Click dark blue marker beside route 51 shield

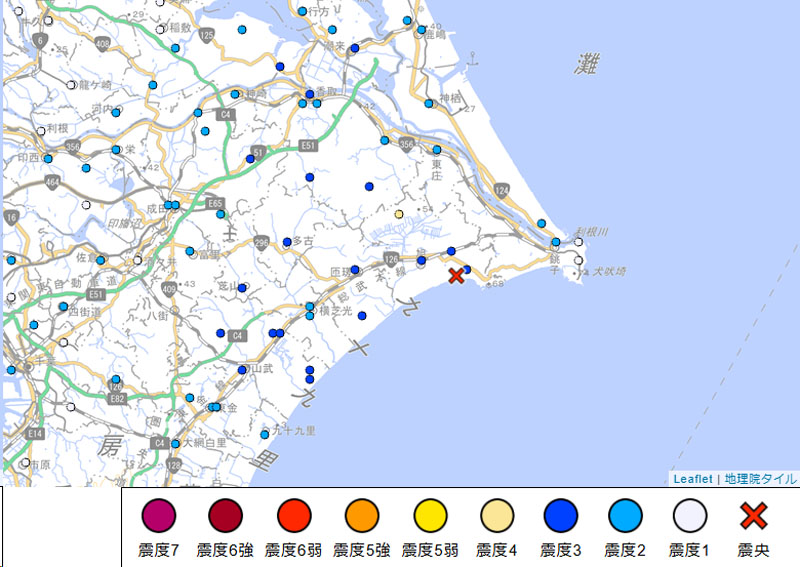click(250, 159)
